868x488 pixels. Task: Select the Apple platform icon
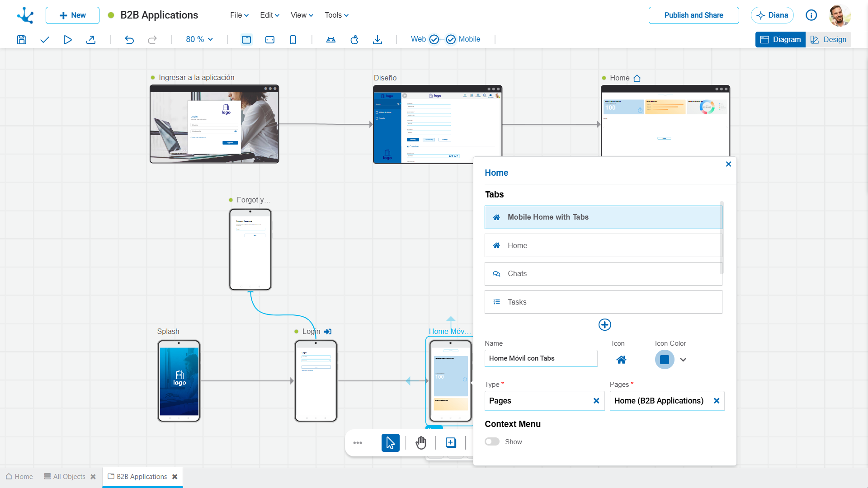click(x=354, y=40)
